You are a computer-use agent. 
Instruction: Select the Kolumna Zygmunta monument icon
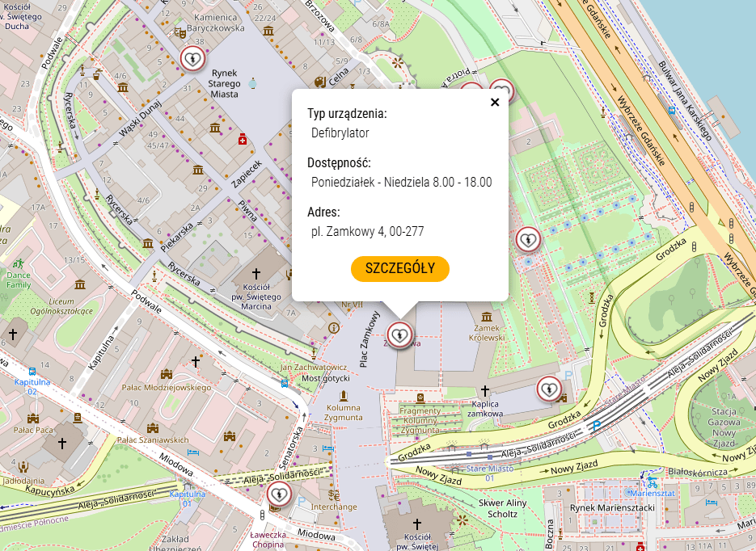[x=344, y=396]
